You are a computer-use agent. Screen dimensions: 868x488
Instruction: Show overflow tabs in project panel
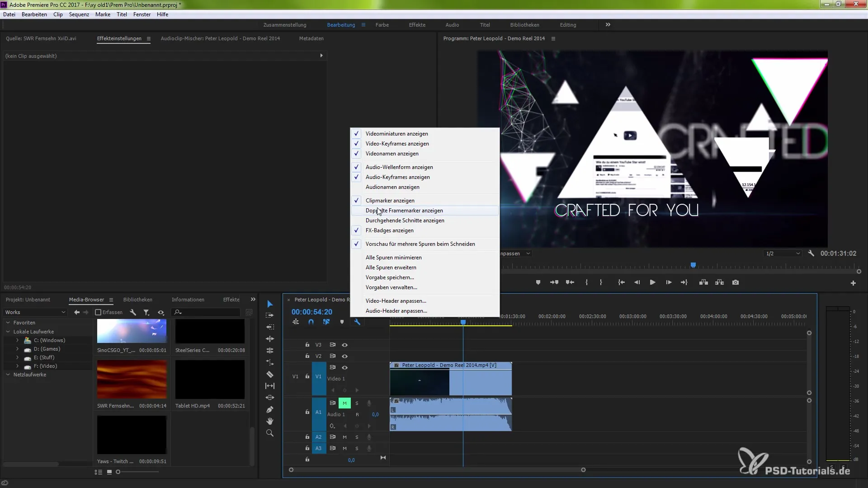[253, 300]
